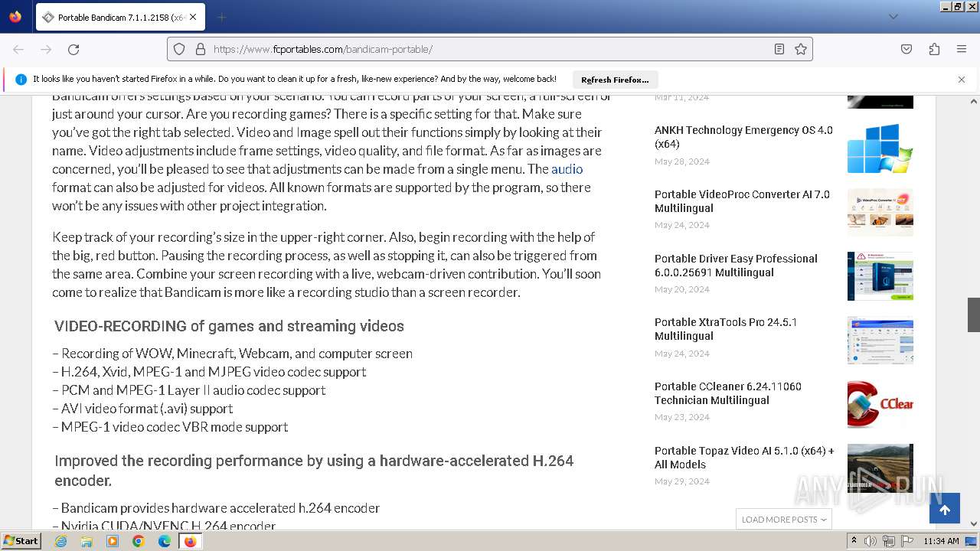Click the 'May 28, 2024' date under ANKH post
This screenshot has width=980, height=551.
682,161
